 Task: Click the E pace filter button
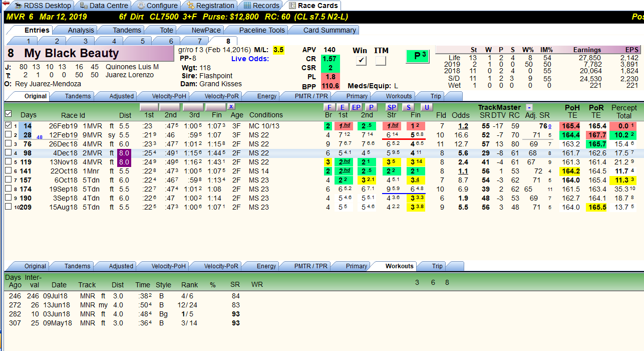tap(343, 107)
